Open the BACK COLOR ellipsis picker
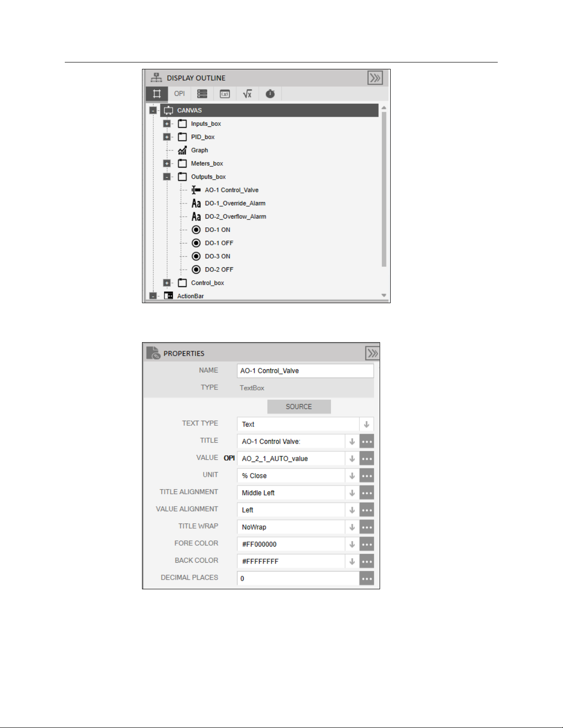 click(x=367, y=561)
